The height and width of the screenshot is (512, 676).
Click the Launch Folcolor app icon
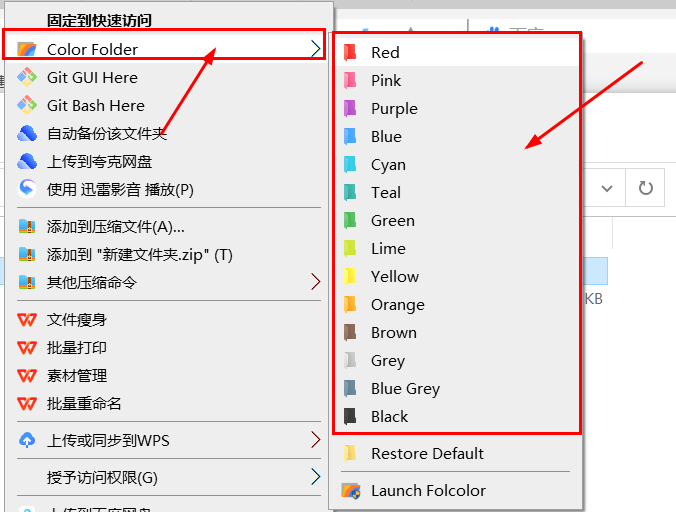coord(350,491)
